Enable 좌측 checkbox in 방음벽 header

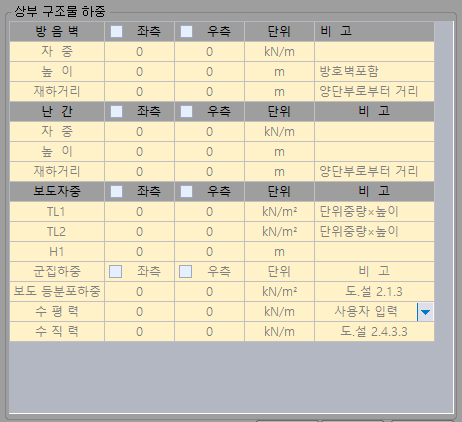click(x=116, y=32)
